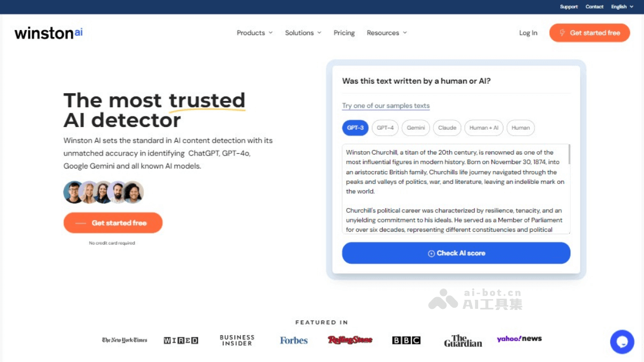Click inside the Winston Churchill text area
This screenshot has height=362, width=644.
tap(455, 189)
